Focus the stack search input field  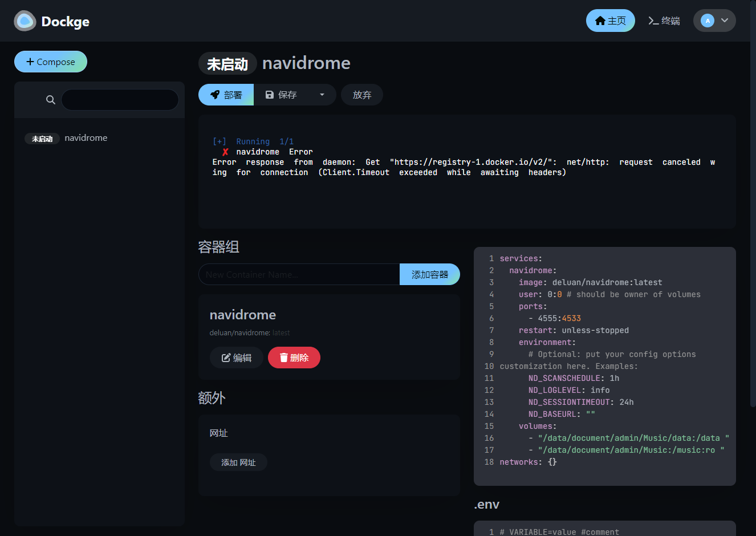coord(120,100)
